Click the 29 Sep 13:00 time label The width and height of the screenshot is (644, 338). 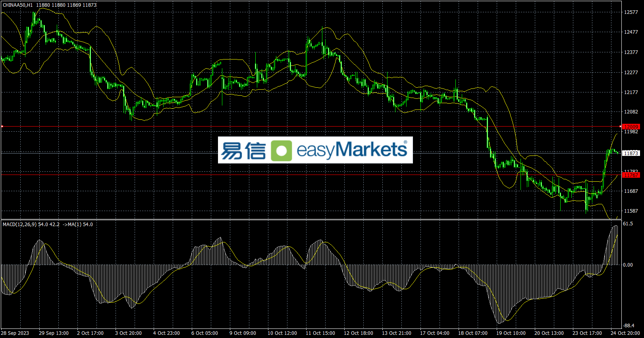coord(54,333)
